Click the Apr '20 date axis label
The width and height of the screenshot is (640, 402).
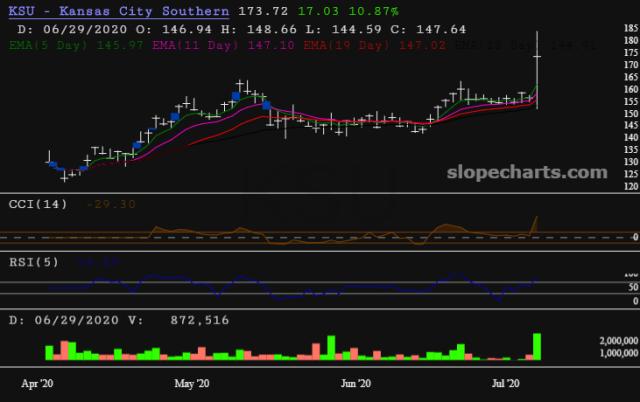40,383
